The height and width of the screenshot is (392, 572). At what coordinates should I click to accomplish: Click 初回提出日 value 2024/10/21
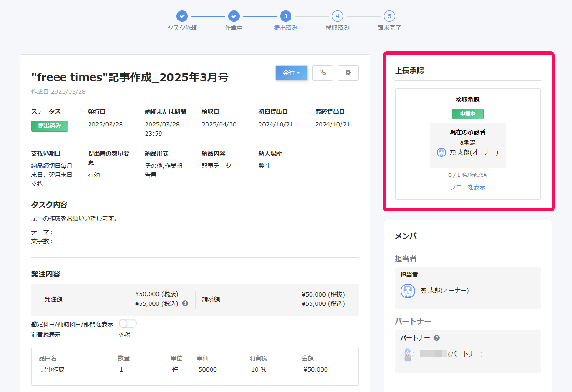click(276, 125)
